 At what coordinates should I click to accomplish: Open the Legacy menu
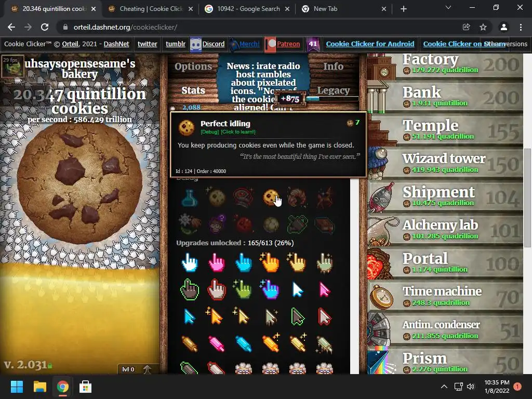333,90
